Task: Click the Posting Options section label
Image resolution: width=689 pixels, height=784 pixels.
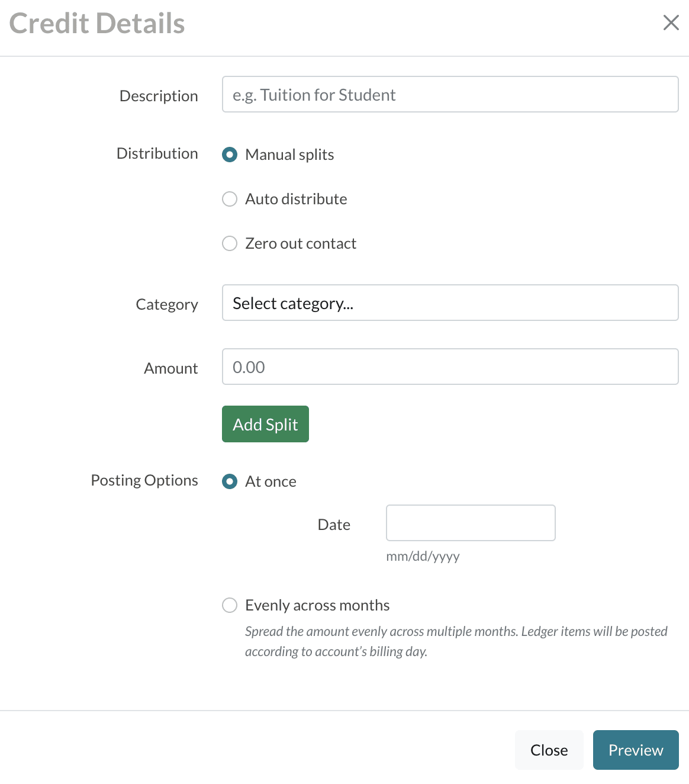Action: (x=144, y=480)
